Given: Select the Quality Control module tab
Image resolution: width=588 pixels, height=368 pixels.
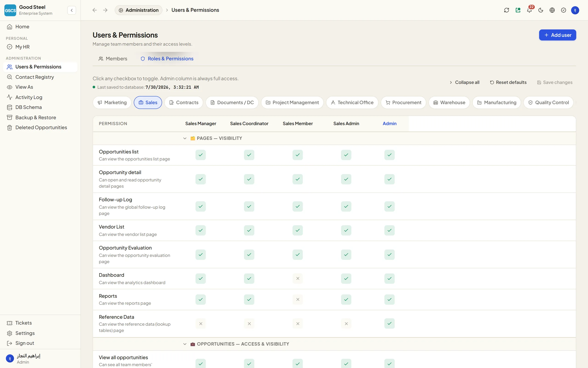Looking at the screenshot, I should click(548, 103).
